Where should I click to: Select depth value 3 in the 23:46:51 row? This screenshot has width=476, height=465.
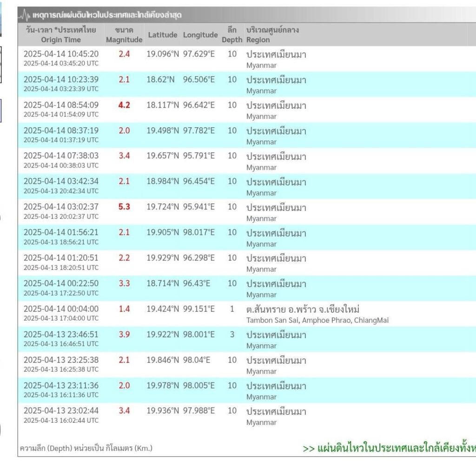(232, 334)
